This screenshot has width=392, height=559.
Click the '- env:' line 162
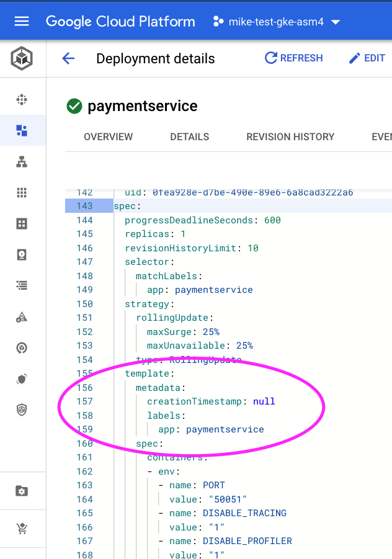click(164, 472)
